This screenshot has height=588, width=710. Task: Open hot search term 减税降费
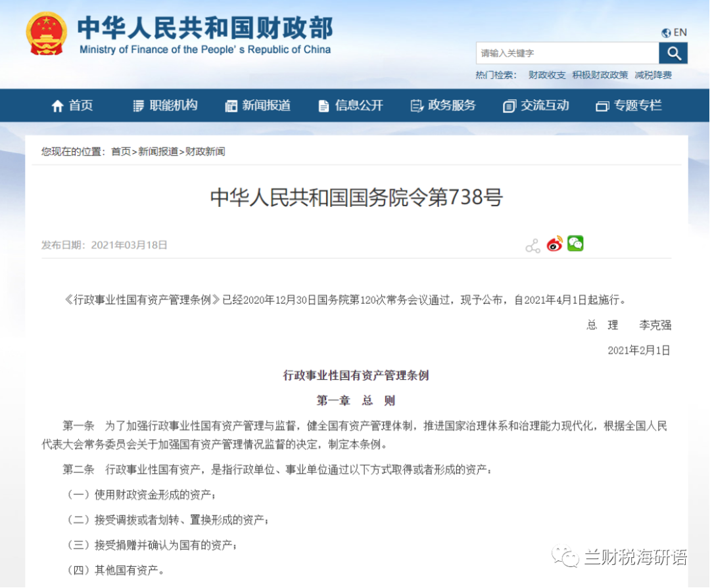(x=653, y=75)
